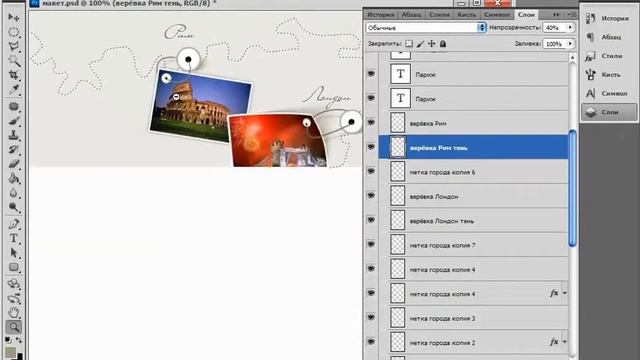The height and width of the screenshot is (360, 640).
Task: Select the Type tool in the toolbox
Action: click(x=14, y=238)
